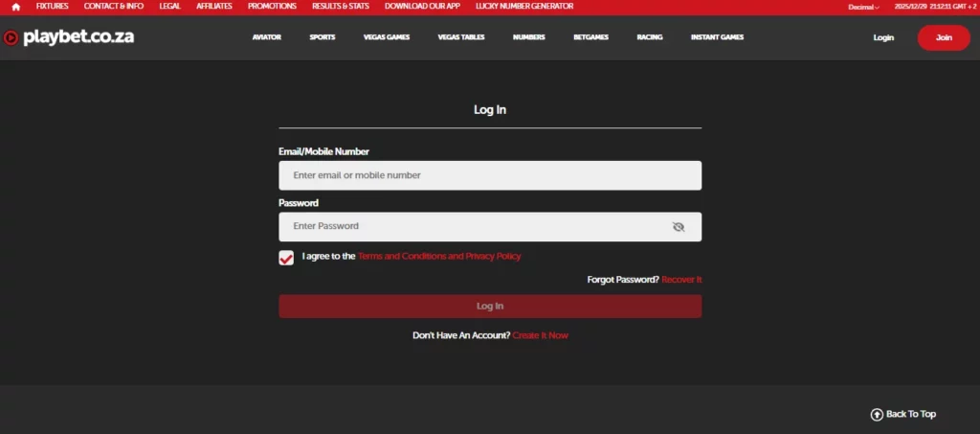This screenshot has height=434, width=980.
Task: Select Instant Games in the navigation
Action: [717, 37]
